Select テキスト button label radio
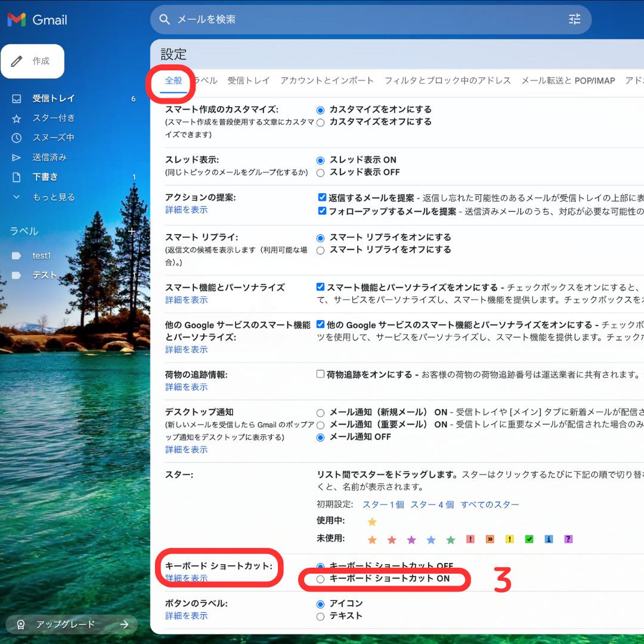The image size is (644, 644). [x=320, y=617]
